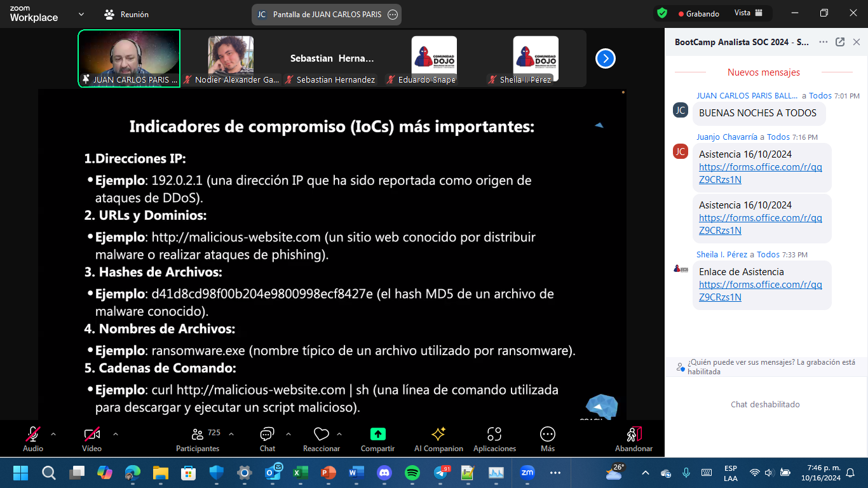868x488 pixels.
Task: Open the weather widget showing 26°
Action: click(614, 472)
